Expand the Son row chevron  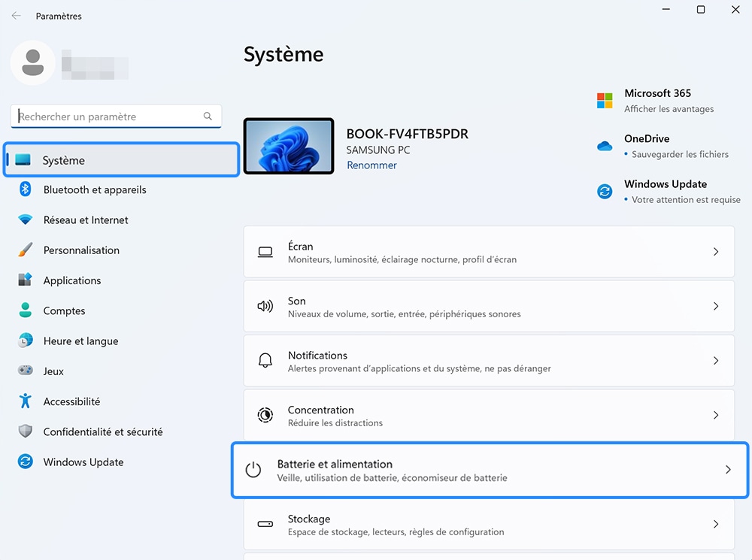pyautogui.click(x=716, y=306)
